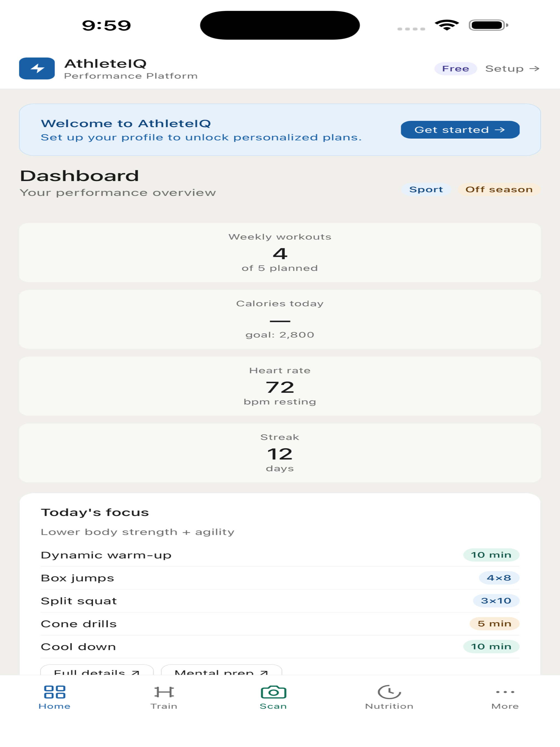Screen dimensions: 560x747
Task: Open the Streak card
Action: point(280,453)
